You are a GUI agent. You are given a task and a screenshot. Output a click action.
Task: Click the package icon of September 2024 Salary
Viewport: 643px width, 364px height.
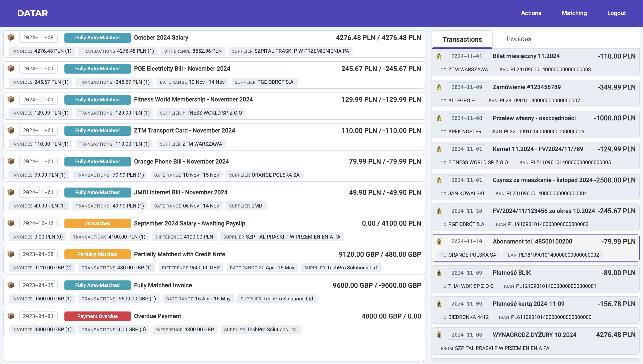click(x=10, y=223)
